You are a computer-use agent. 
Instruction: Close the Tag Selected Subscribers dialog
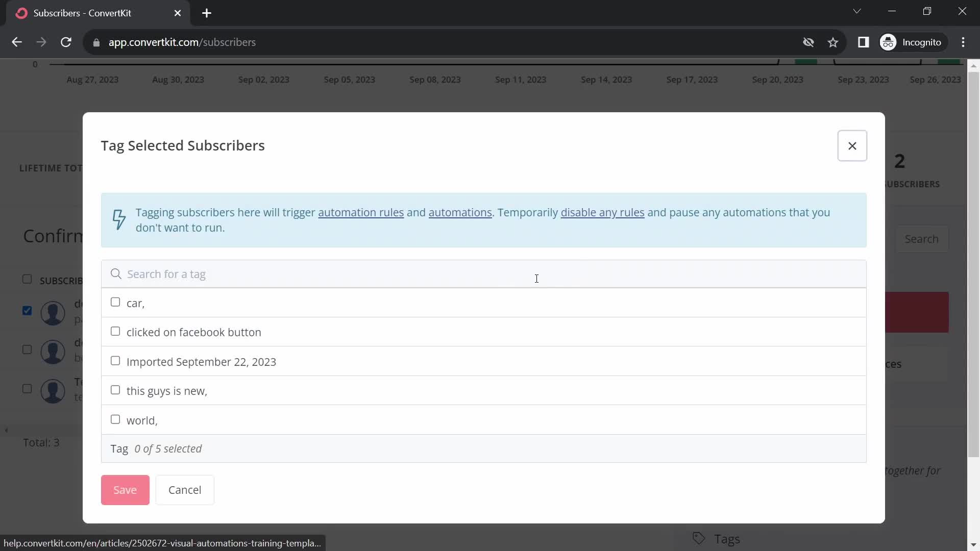pos(852,146)
